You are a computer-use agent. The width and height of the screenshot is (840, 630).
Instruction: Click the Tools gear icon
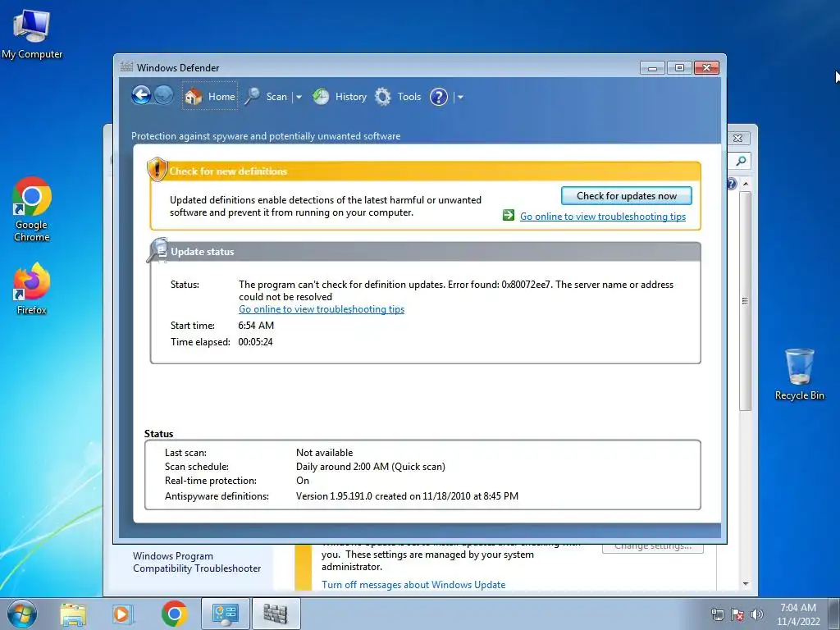point(382,97)
